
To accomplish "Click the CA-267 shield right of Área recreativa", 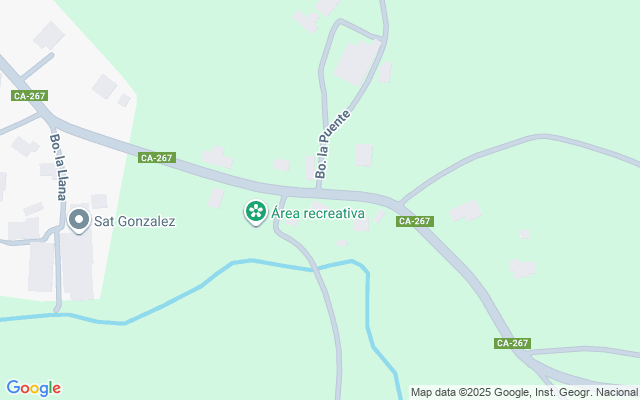I will (415, 221).
